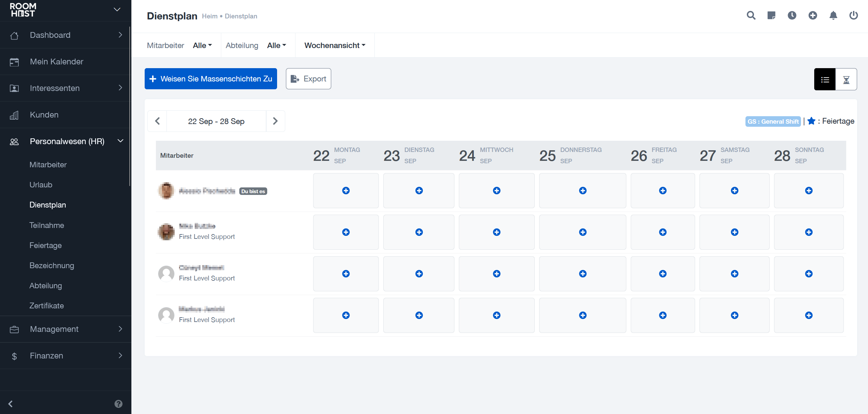This screenshot has width=868, height=414.
Task: Click Weisen Sie Massenschichten Zu button
Action: coord(211,79)
